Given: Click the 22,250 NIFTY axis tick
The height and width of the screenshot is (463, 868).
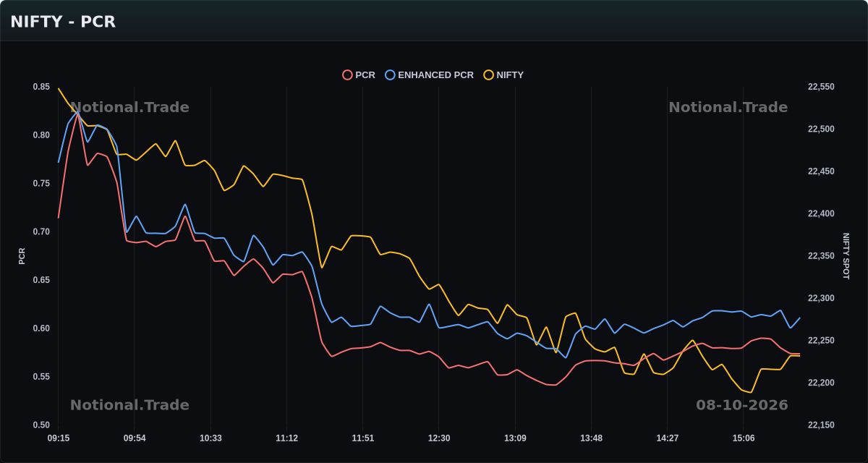Looking at the screenshot, I should (x=821, y=341).
